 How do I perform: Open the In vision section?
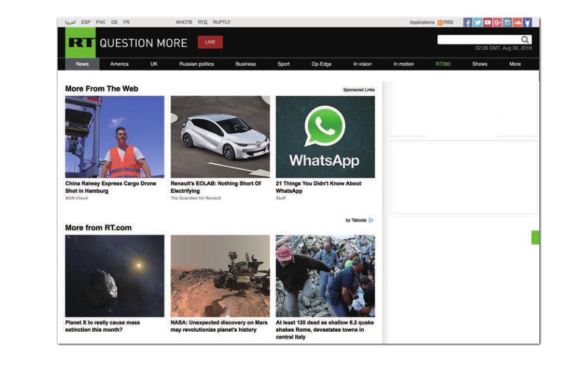362,64
